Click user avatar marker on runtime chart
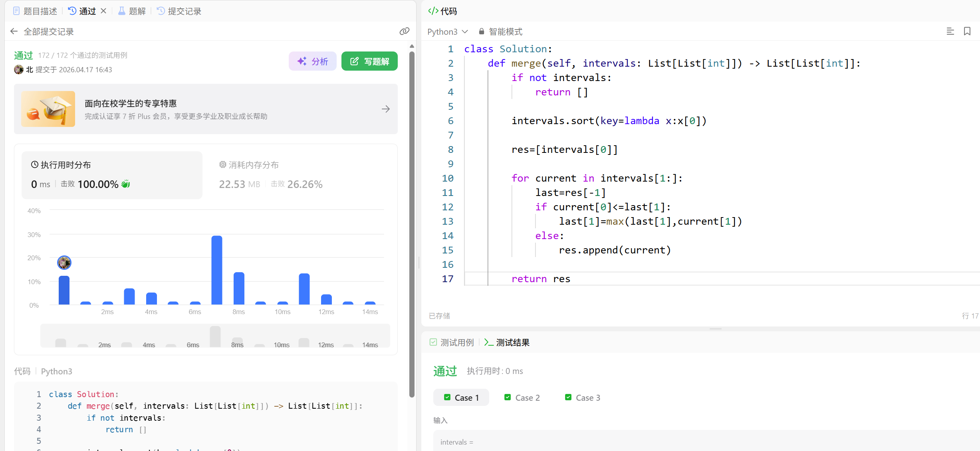The image size is (980, 451). 64,262
